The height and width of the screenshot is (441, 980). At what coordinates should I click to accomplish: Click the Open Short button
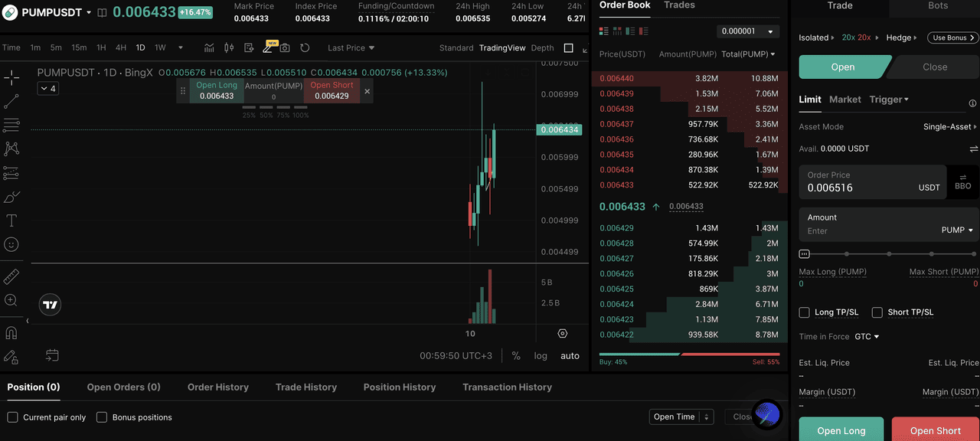pos(936,430)
